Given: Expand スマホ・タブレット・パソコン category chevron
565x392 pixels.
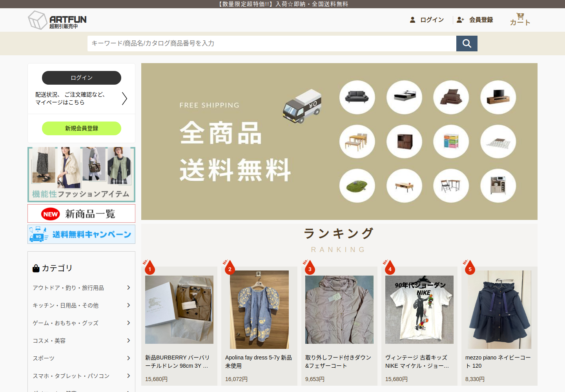Looking at the screenshot, I should coord(128,376).
